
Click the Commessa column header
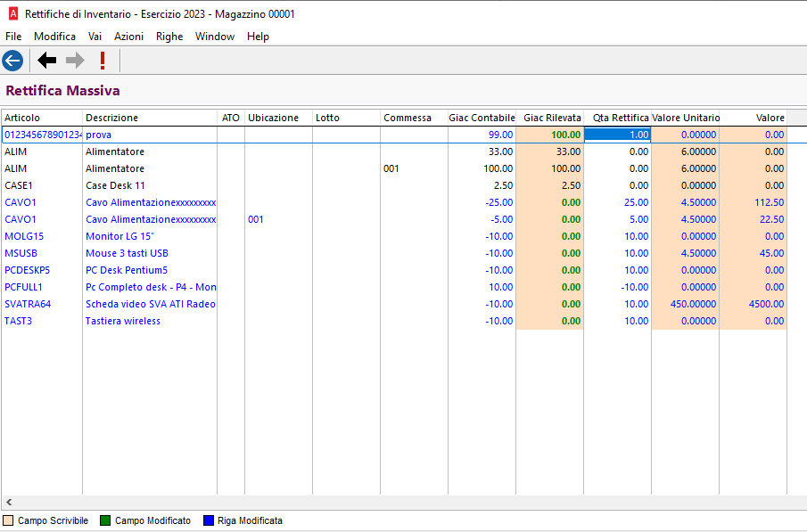(x=415, y=118)
